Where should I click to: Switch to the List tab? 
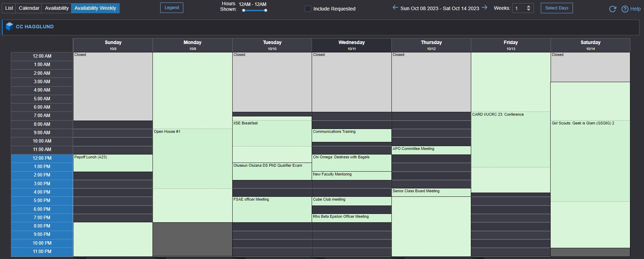coord(9,8)
